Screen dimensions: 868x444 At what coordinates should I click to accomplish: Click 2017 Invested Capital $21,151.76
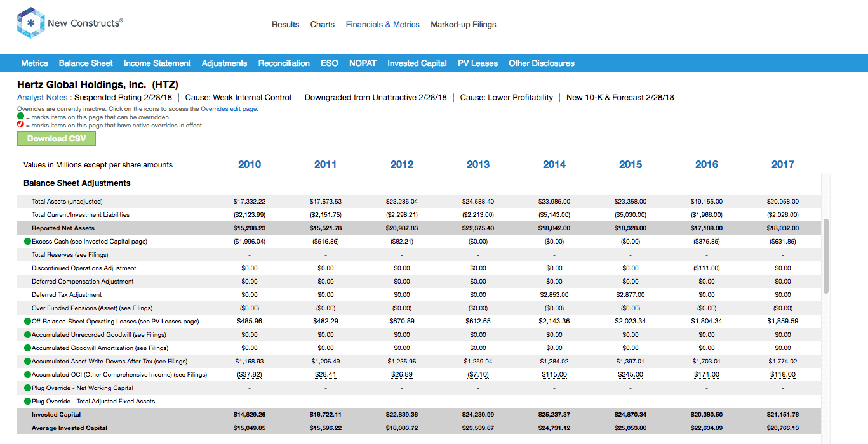pyautogui.click(x=783, y=415)
